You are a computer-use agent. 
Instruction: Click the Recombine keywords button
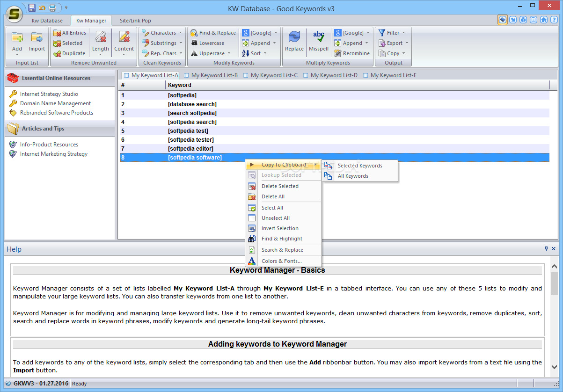tap(351, 53)
